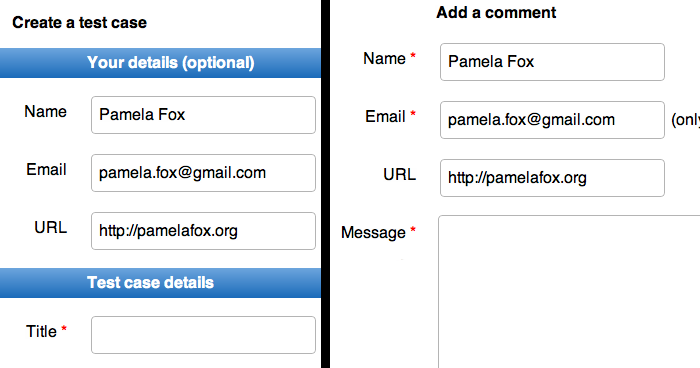Click the URL label in comment form

[400, 175]
